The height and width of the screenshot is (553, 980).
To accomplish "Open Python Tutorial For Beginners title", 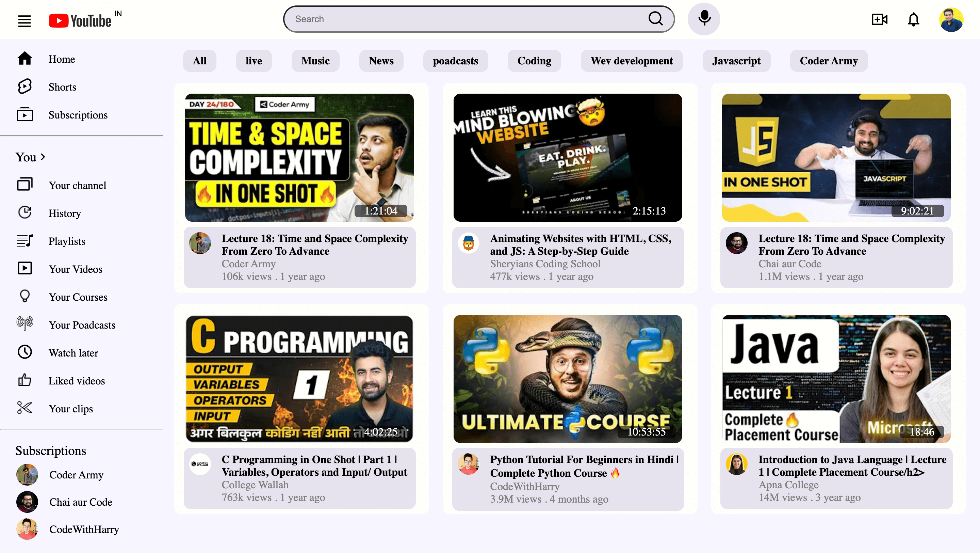I will (584, 466).
